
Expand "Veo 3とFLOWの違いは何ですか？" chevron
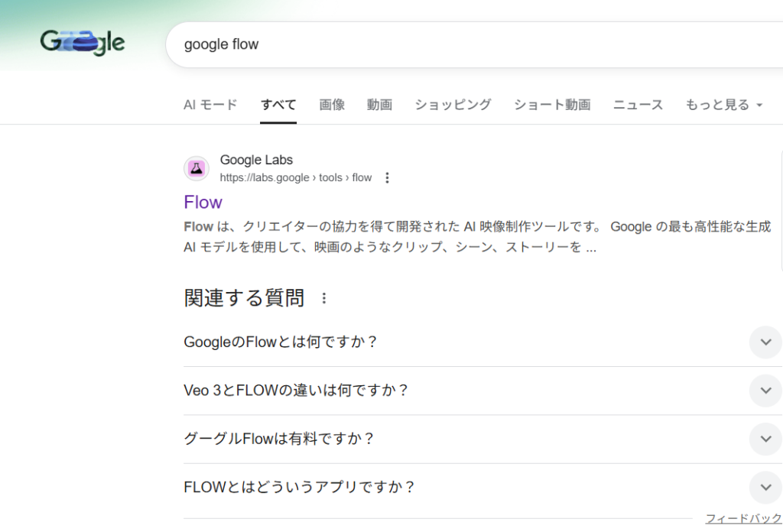(765, 391)
